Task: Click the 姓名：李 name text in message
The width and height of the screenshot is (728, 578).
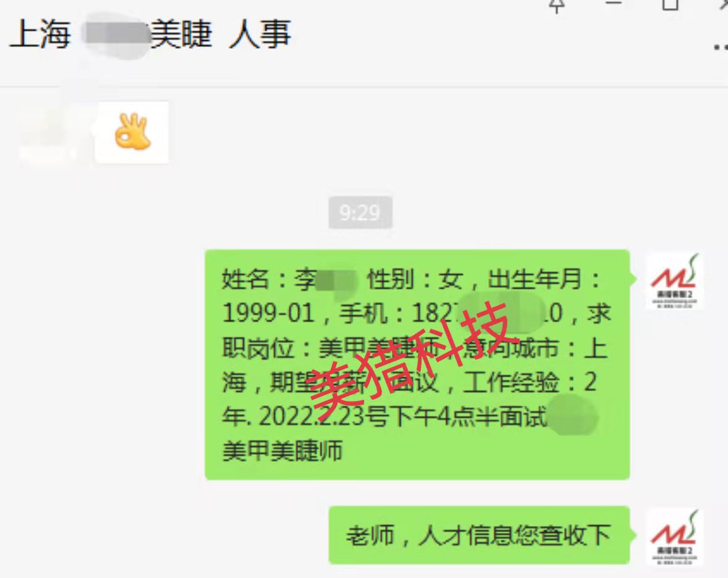Action: coord(269,280)
